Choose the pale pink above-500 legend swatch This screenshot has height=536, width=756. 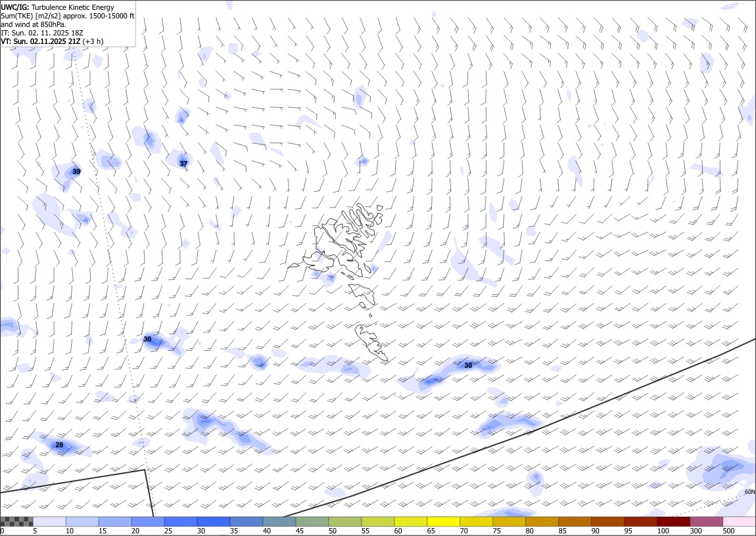739,522
